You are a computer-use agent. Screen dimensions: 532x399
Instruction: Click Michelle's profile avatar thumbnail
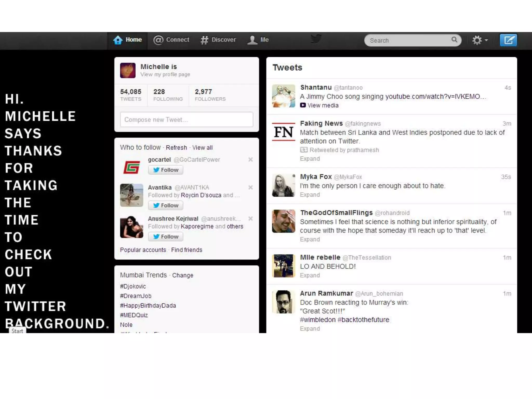click(128, 70)
